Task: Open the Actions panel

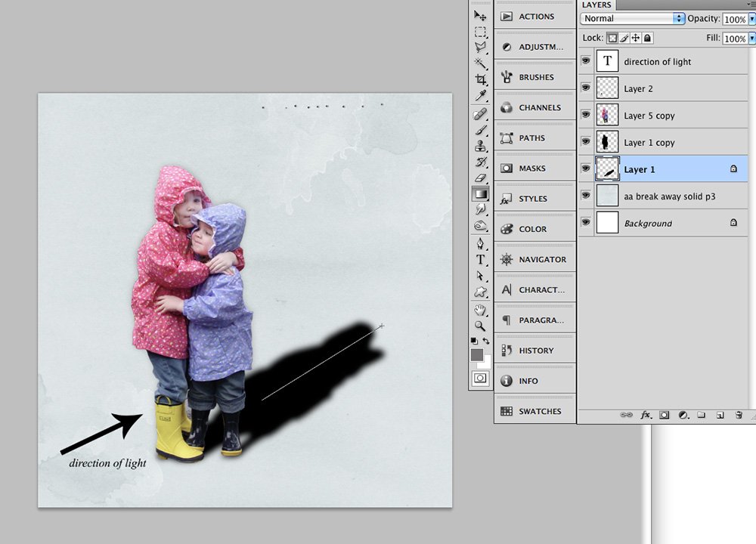Action: [535, 17]
